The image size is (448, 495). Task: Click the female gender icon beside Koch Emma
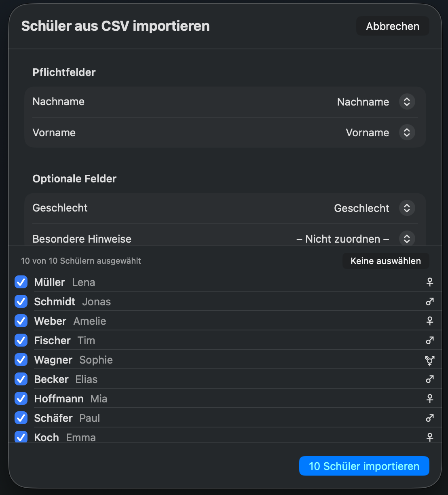tap(429, 437)
